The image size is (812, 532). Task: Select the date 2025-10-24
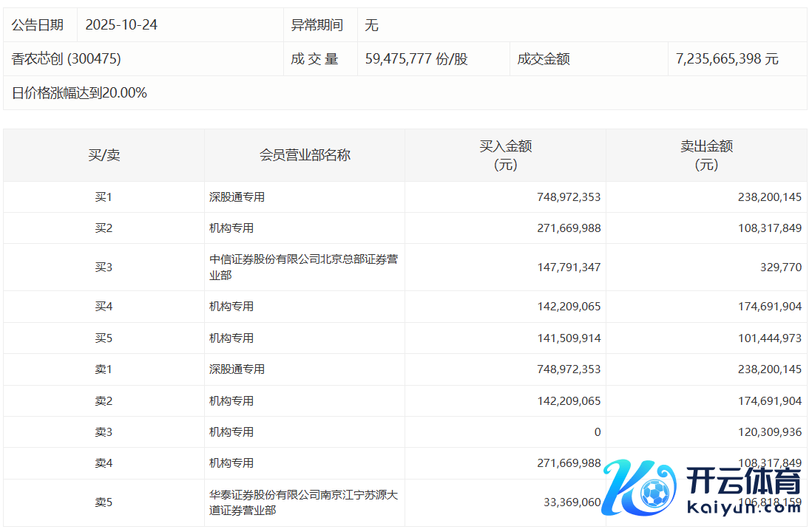coord(121,25)
